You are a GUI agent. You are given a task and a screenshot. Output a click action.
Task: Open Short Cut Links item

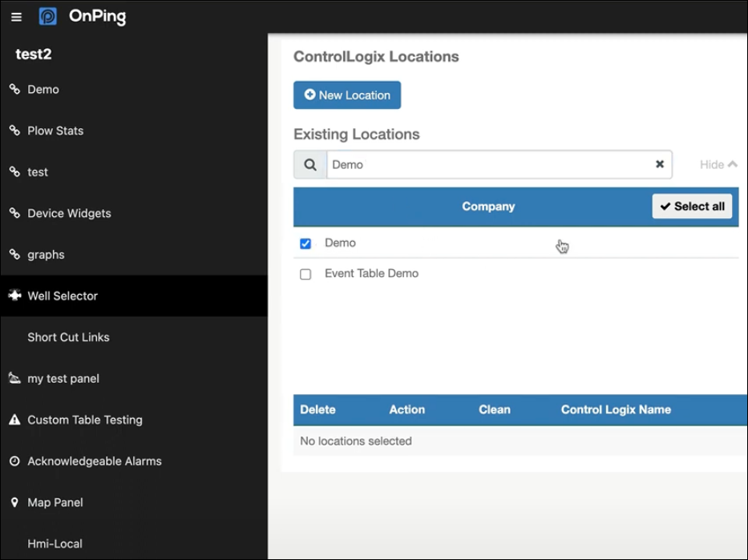click(x=68, y=337)
